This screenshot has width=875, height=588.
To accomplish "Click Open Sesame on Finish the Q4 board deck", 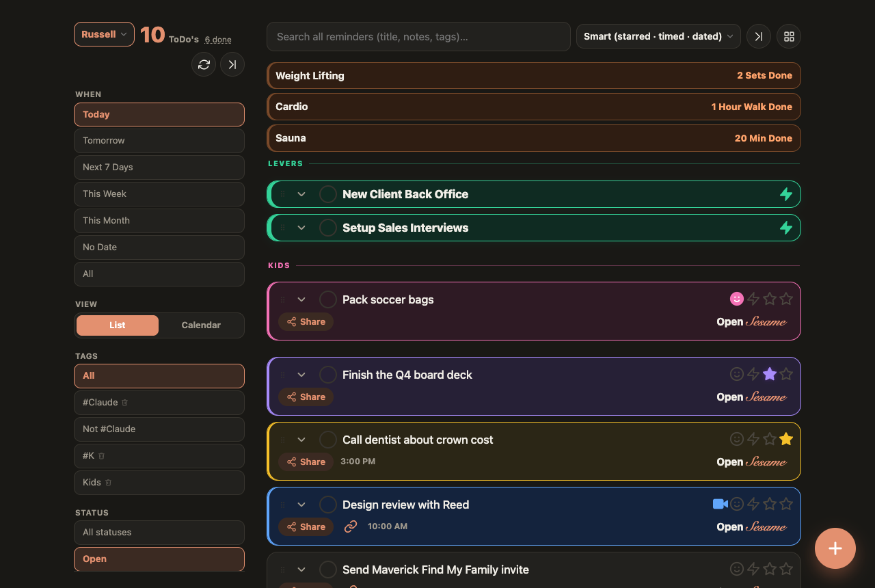I will click(751, 397).
